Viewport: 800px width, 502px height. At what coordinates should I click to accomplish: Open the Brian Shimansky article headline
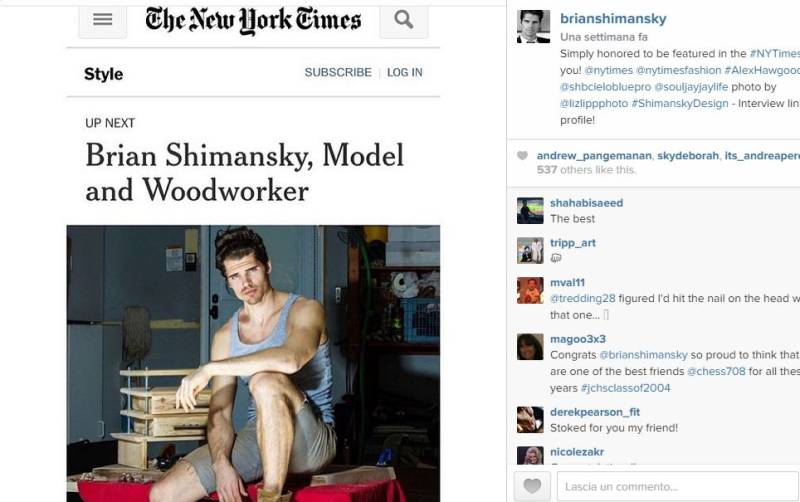(244, 172)
